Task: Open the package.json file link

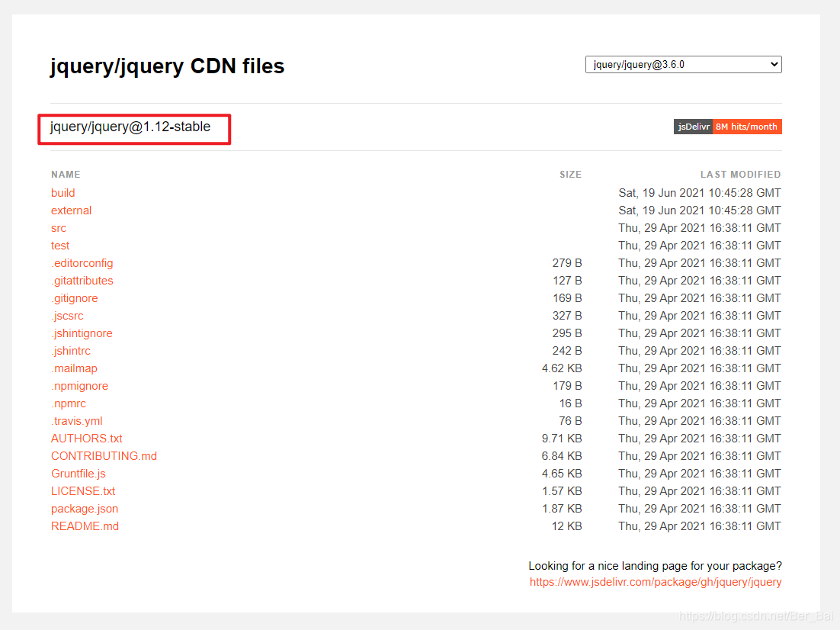Action: pyautogui.click(x=85, y=509)
